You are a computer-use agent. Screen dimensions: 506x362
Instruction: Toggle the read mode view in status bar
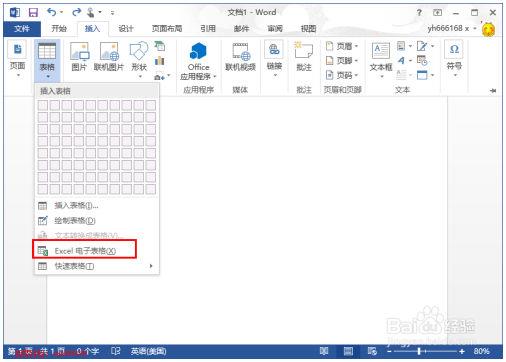coord(324,351)
